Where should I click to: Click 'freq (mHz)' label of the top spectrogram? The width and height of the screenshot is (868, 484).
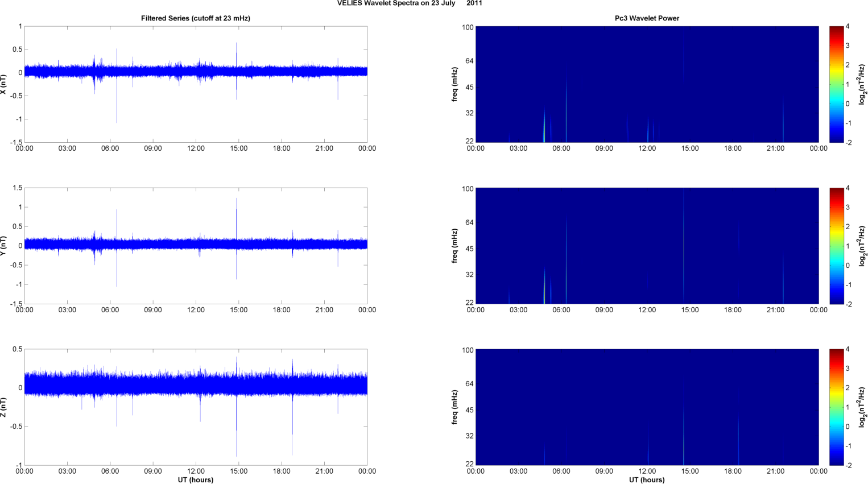point(455,84)
